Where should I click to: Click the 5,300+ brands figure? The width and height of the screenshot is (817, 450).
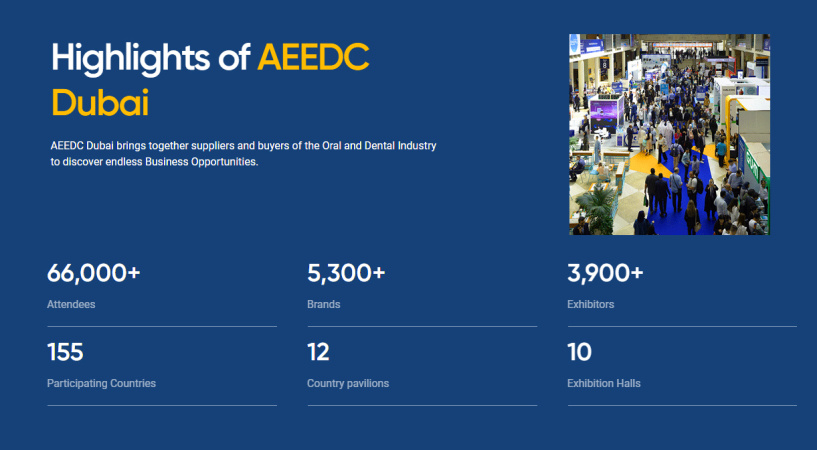click(346, 273)
